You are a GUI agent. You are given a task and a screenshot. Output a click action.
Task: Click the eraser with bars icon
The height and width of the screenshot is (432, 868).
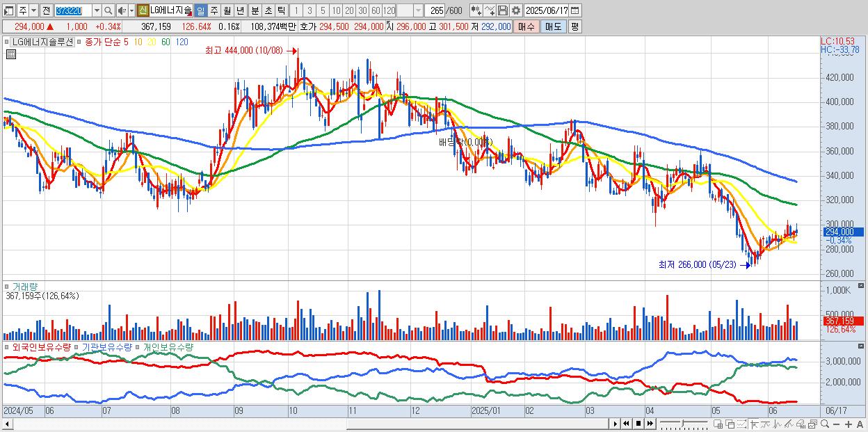click(x=801, y=424)
